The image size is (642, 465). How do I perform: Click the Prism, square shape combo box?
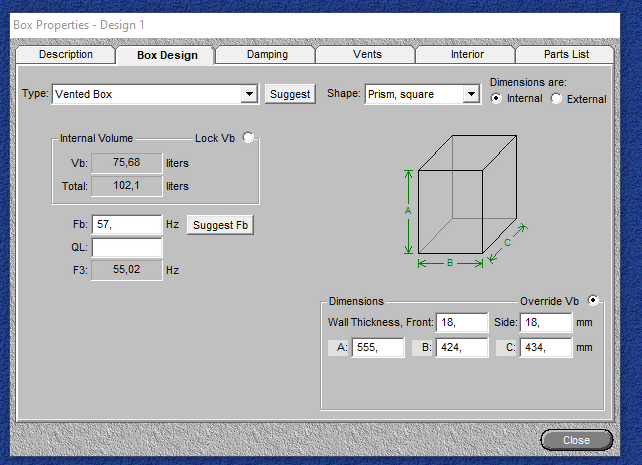pos(423,94)
